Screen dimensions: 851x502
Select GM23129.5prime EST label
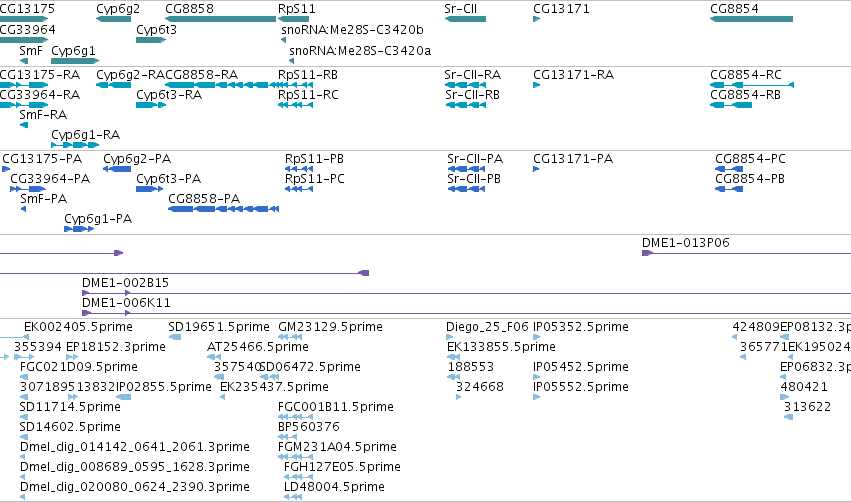pyautogui.click(x=331, y=327)
